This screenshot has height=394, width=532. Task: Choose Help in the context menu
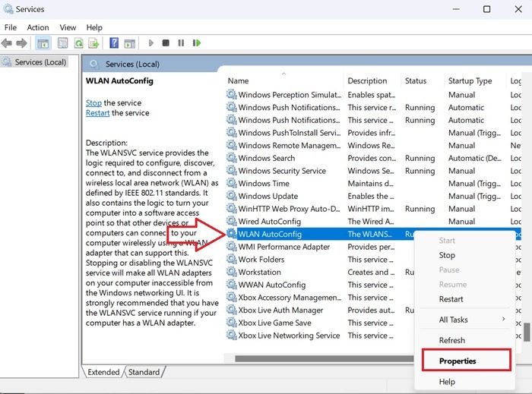tap(447, 382)
